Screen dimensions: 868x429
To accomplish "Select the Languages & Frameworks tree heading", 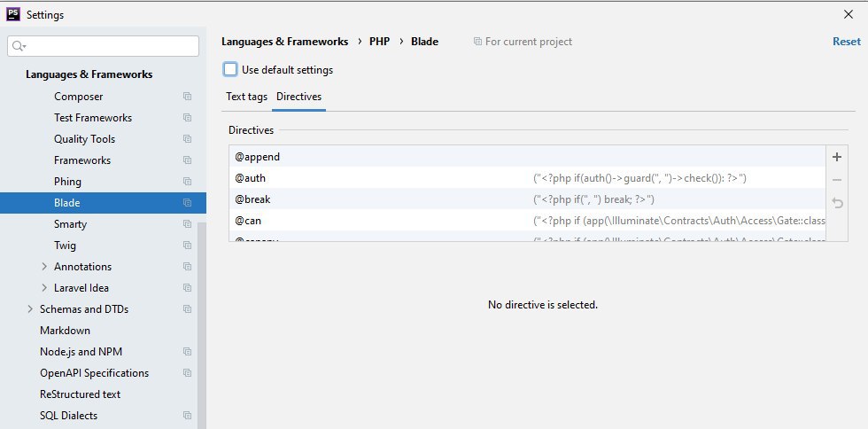I will (x=89, y=74).
